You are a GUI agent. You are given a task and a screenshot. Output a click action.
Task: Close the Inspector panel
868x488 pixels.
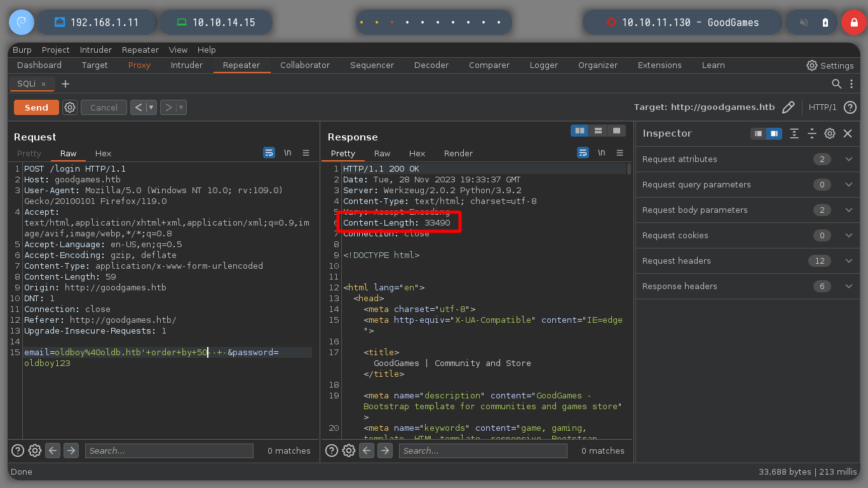click(x=848, y=133)
